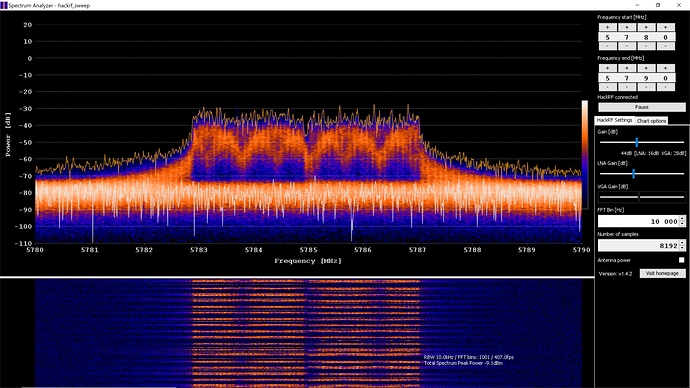Click the Power [dB] axis label

point(8,134)
